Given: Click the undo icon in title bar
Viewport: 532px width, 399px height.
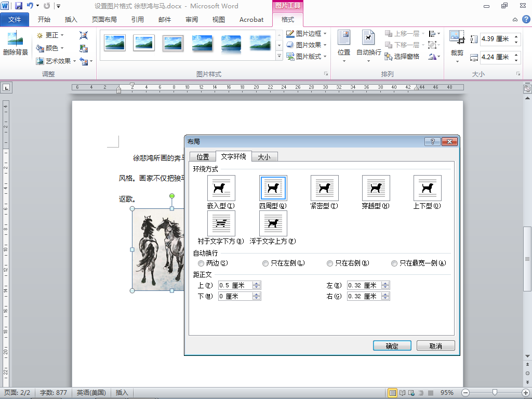Looking at the screenshot, I should (x=30, y=6).
